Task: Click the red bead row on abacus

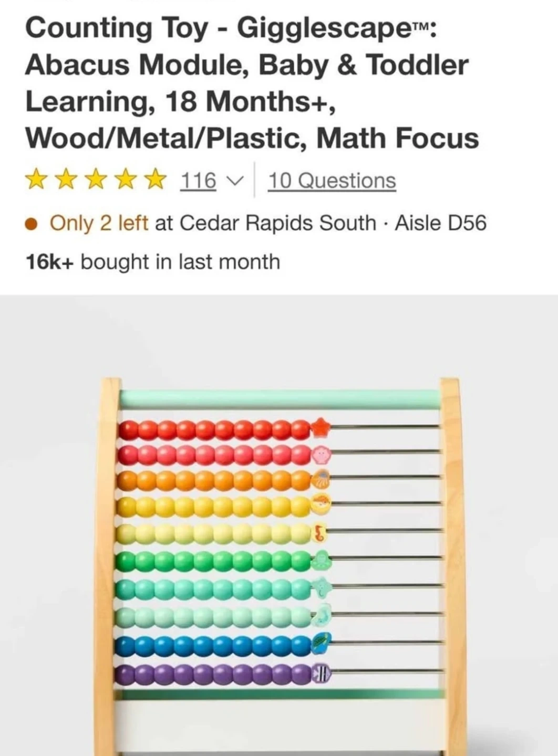Action: pos(214,430)
